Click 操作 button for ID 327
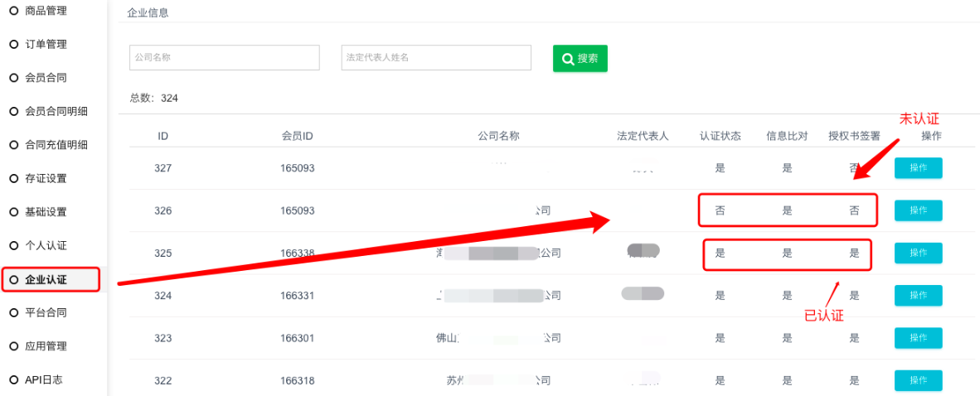The height and width of the screenshot is (396, 980). click(x=918, y=168)
